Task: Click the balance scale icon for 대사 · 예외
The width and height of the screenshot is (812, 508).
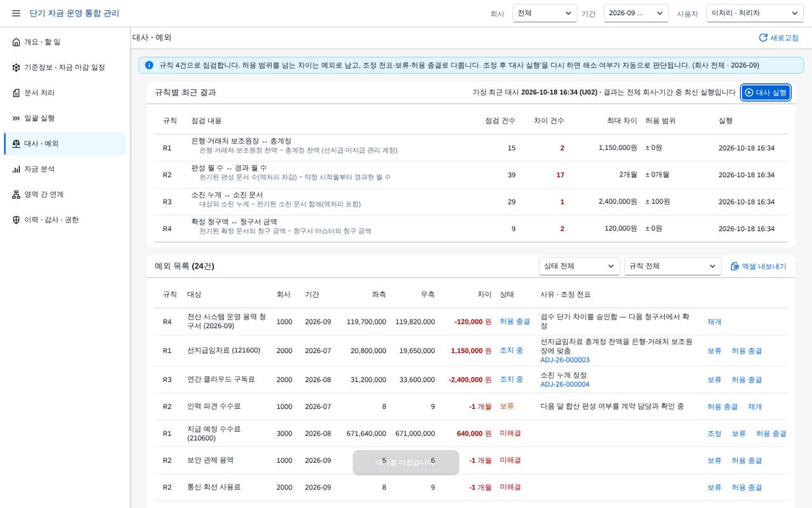Action: pyautogui.click(x=16, y=144)
